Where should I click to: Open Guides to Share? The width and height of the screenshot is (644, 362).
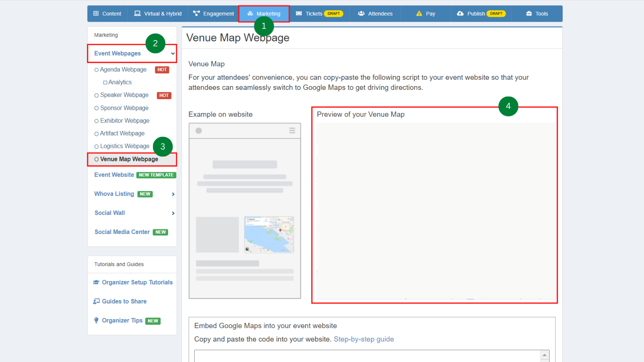[x=124, y=302]
